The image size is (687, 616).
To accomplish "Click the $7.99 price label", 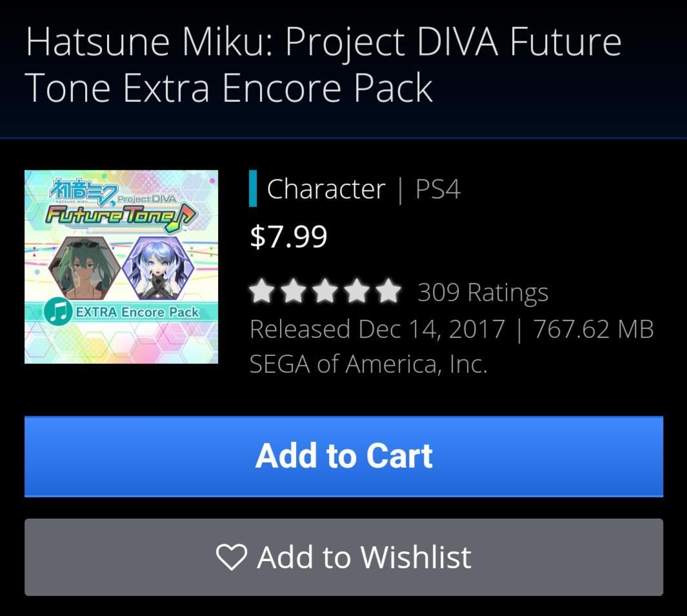I will click(x=288, y=235).
